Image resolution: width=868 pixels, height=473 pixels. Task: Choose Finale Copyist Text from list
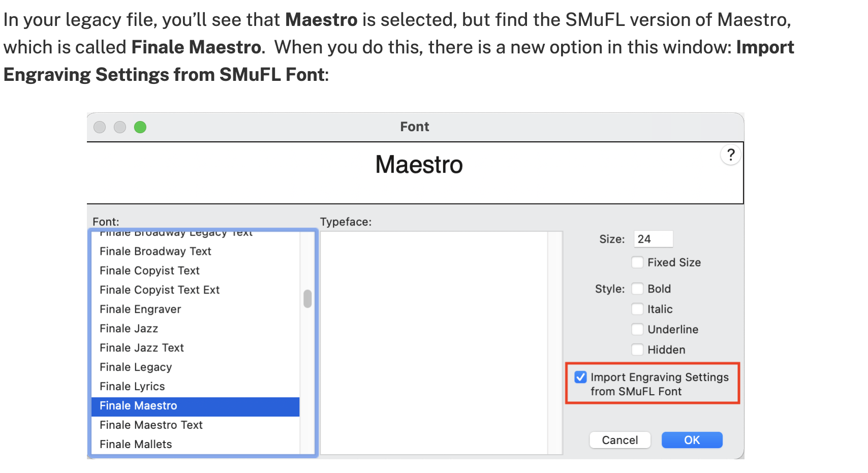(149, 271)
